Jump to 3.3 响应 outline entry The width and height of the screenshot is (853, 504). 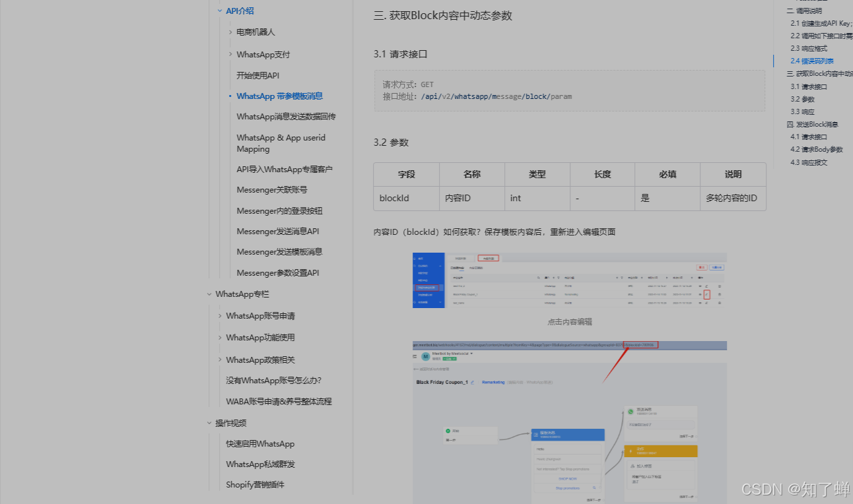pyautogui.click(x=803, y=111)
